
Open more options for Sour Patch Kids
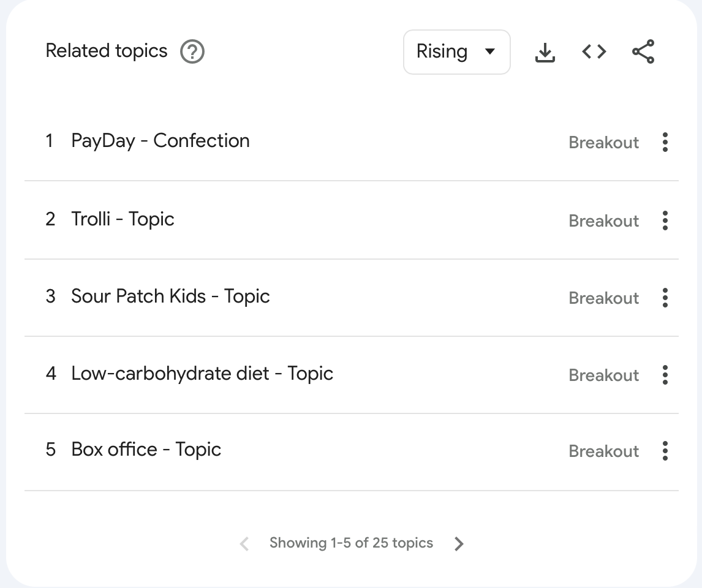click(x=665, y=298)
